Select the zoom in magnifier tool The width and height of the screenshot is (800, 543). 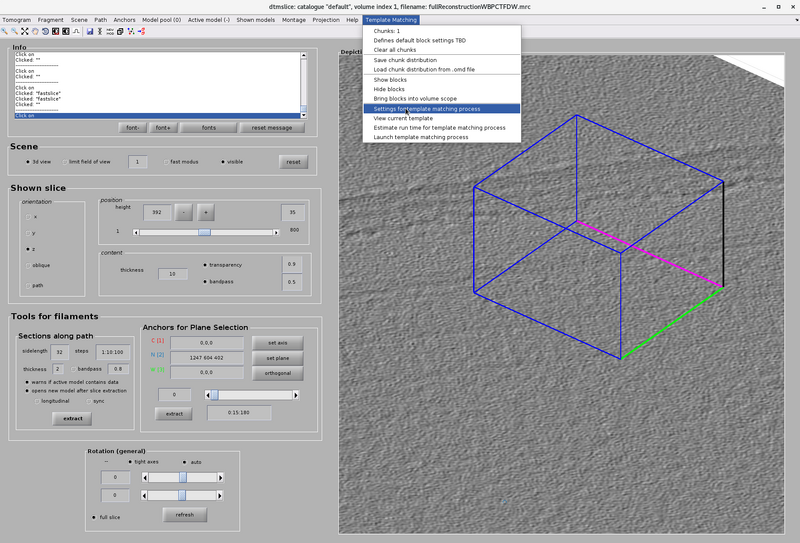[5, 32]
